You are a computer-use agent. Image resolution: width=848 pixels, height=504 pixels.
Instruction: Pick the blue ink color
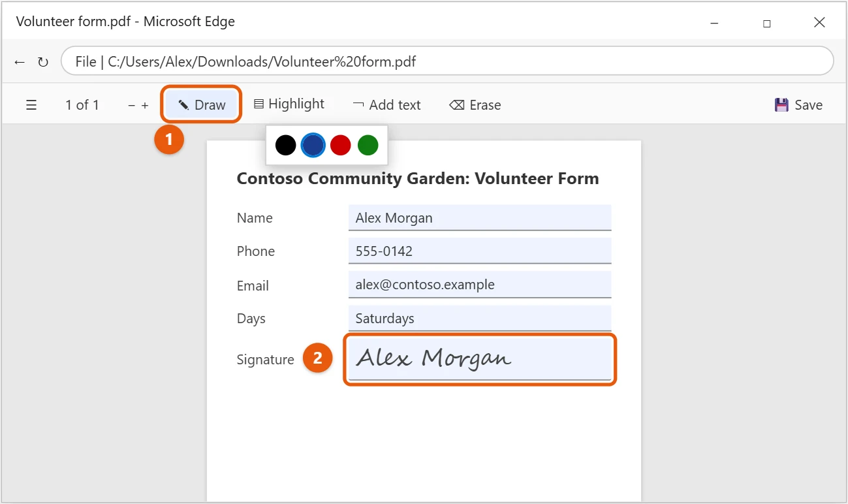(313, 145)
